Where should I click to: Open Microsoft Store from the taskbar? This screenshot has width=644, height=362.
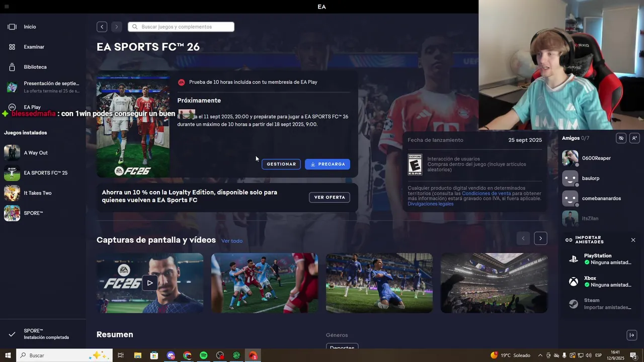pos(154,355)
